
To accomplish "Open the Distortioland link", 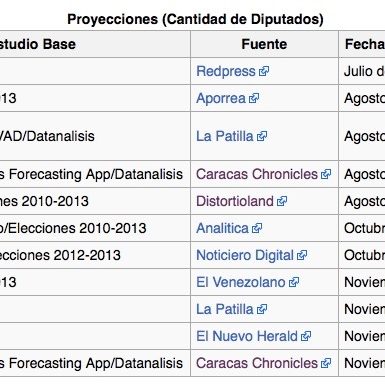I will click(x=235, y=201).
